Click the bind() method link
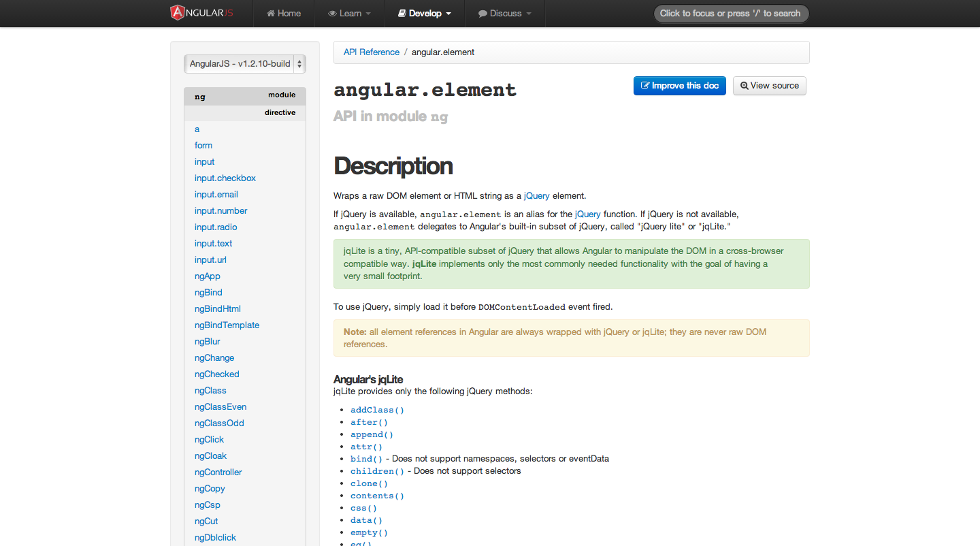 pos(367,459)
